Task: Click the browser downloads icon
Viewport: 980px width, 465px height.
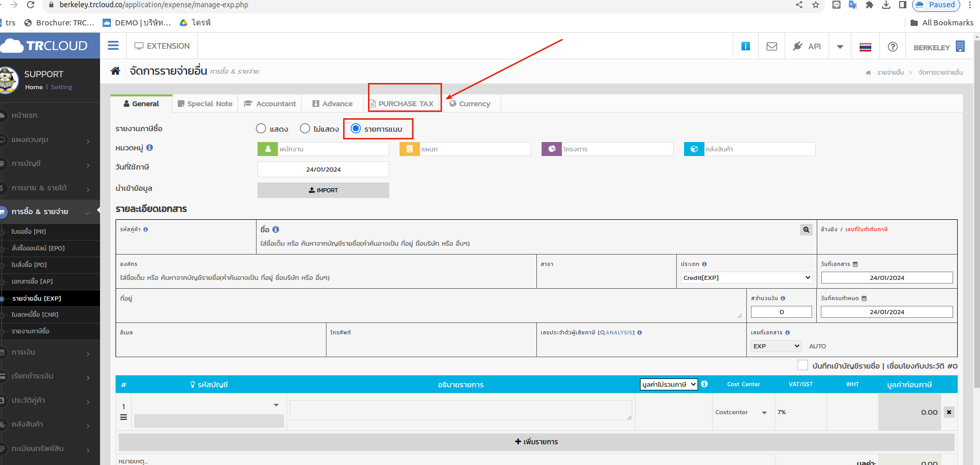Action: click(886, 5)
